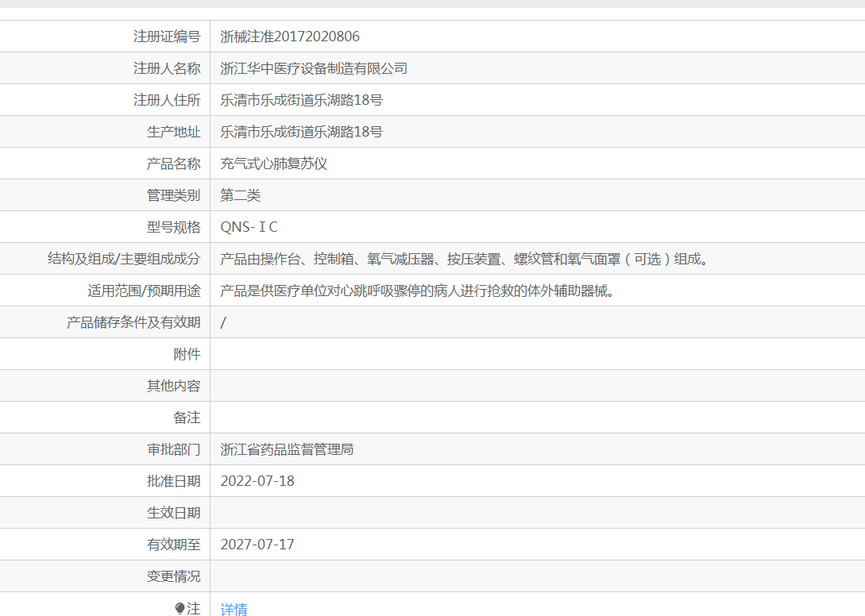Select the 适用范围/预期用途 label
Screen dimensions: 865x616
point(144,291)
